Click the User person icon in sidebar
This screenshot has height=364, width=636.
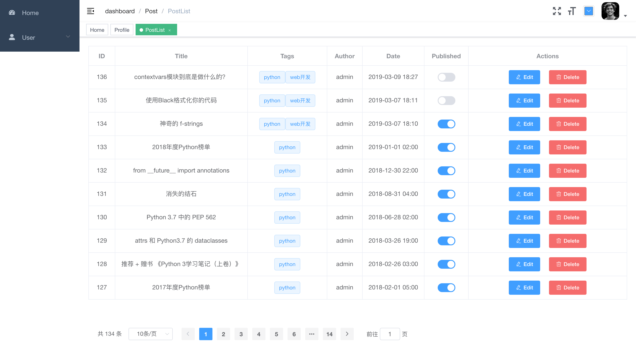pos(12,37)
